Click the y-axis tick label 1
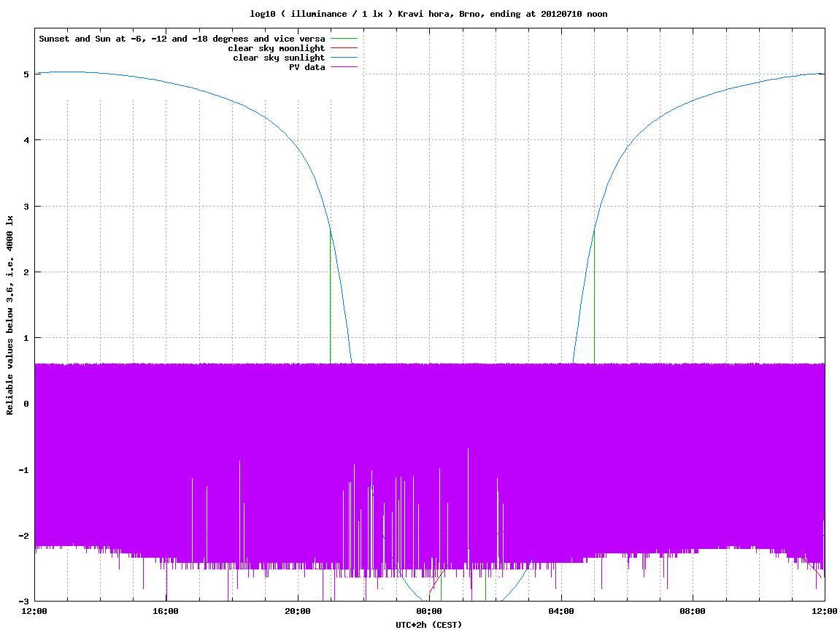 coord(26,338)
